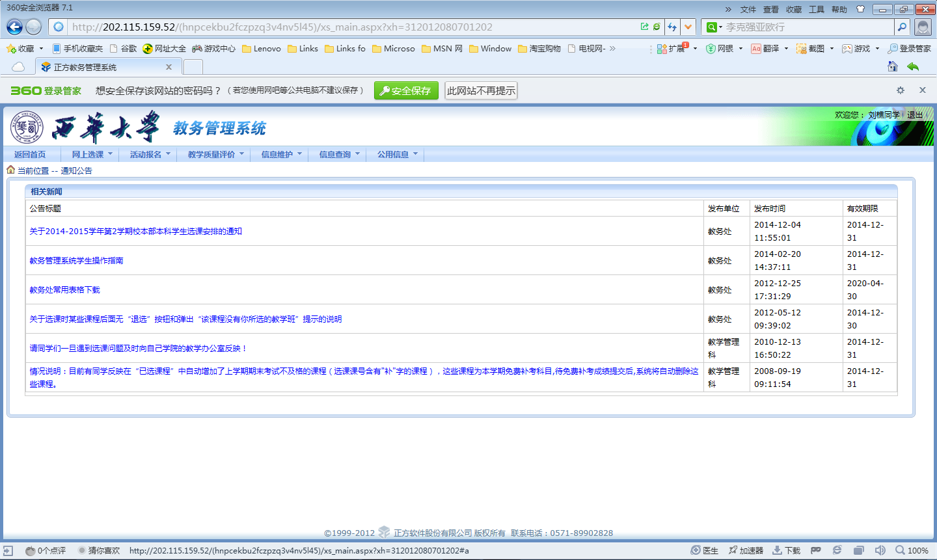The image size is (937, 560).
Task: Click the home icon below the bookmarks bar
Action: [893, 66]
